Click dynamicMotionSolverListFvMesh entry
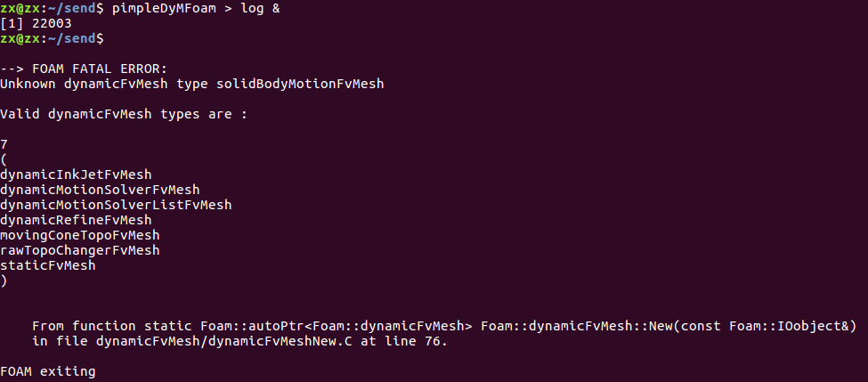This screenshot has width=868, height=382. coord(116,205)
